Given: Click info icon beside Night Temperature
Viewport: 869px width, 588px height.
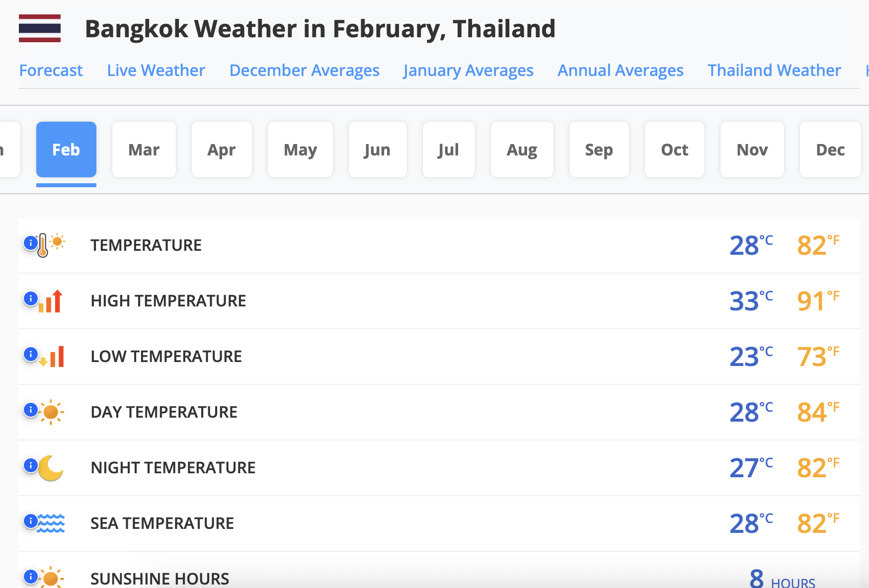Looking at the screenshot, I should point(31,465).
